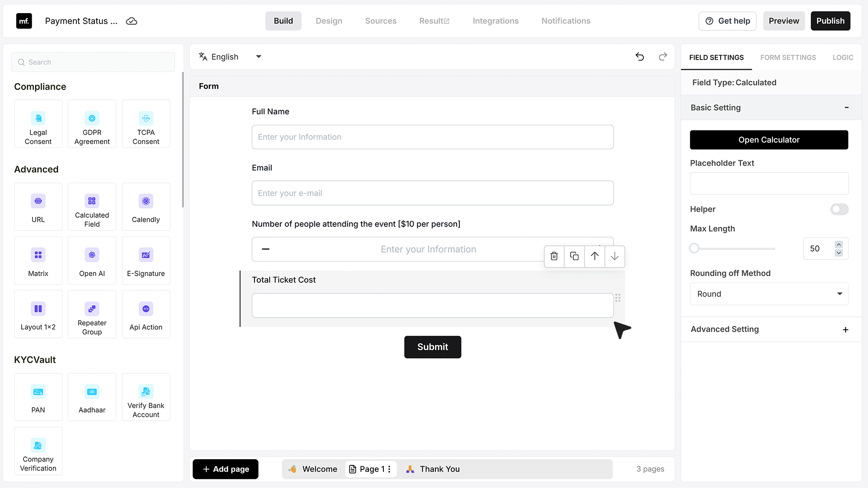Screen dimensions: 868x488
Task: Delete the selected field with trash icon
Action: (554, 256)
